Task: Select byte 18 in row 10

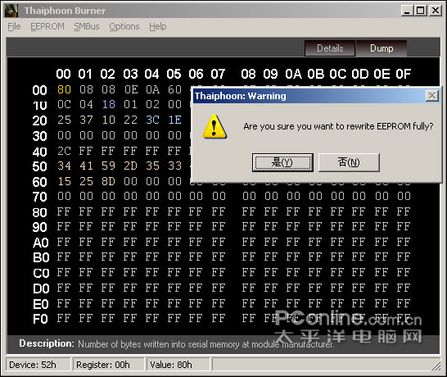Action: pyautogui.click(x=108, y=104)
